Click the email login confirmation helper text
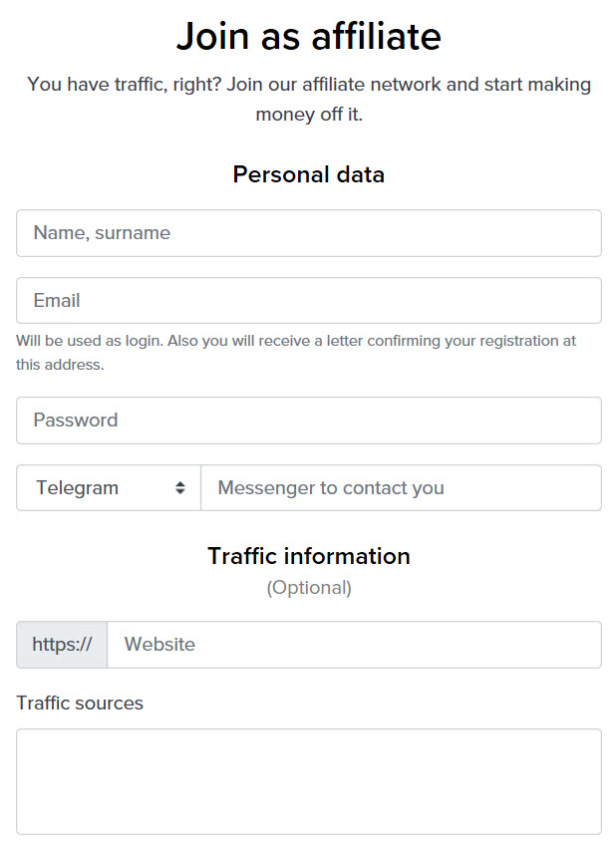The image size is (616, 853). (x=294, y=351)
